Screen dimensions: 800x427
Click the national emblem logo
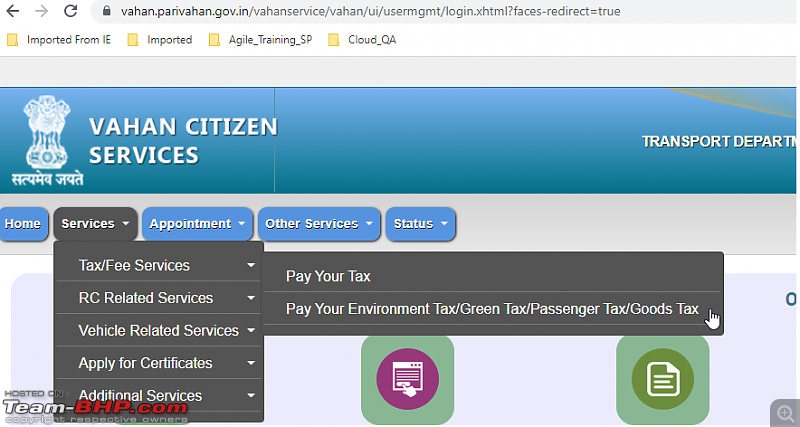click(47, 140)
